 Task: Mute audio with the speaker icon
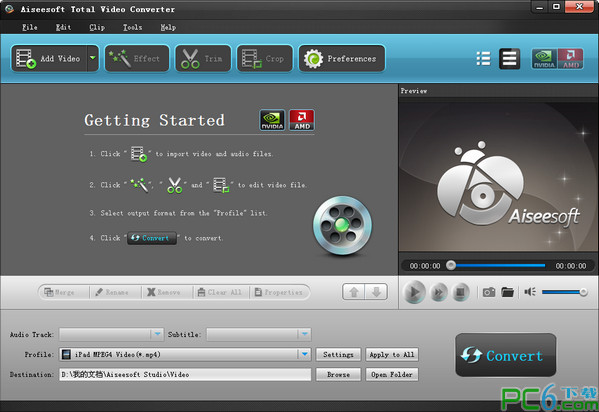tap(530, 292)
